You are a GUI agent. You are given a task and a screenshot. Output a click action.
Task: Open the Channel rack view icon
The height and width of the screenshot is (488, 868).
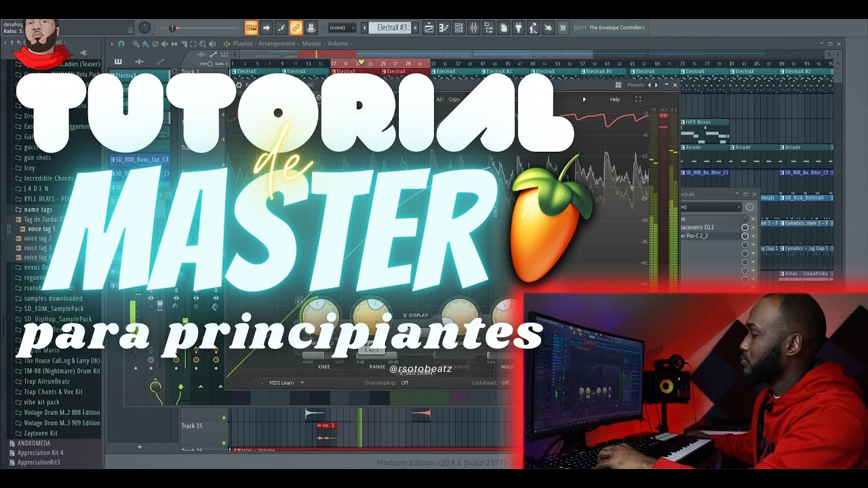tap(459, 28)
